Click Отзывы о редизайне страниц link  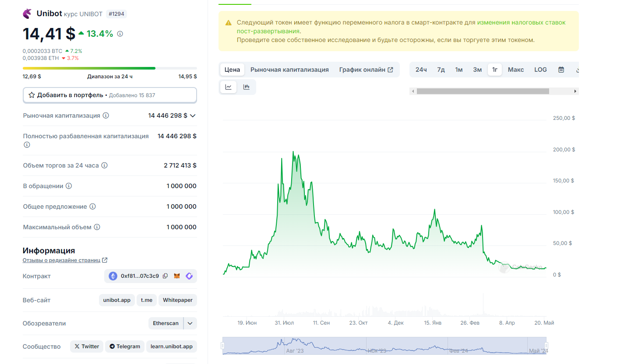click(x=61, y=260)
